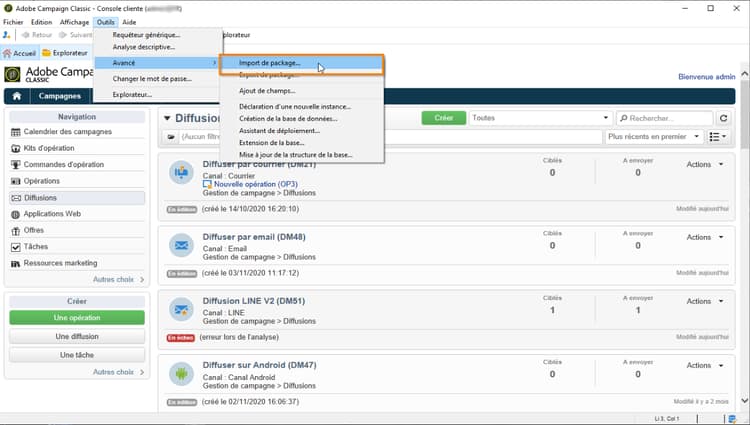This screenshot has height=425, width=750.
Task: Open Actions for Diffuser par email
Action: [x=705, y=237]
